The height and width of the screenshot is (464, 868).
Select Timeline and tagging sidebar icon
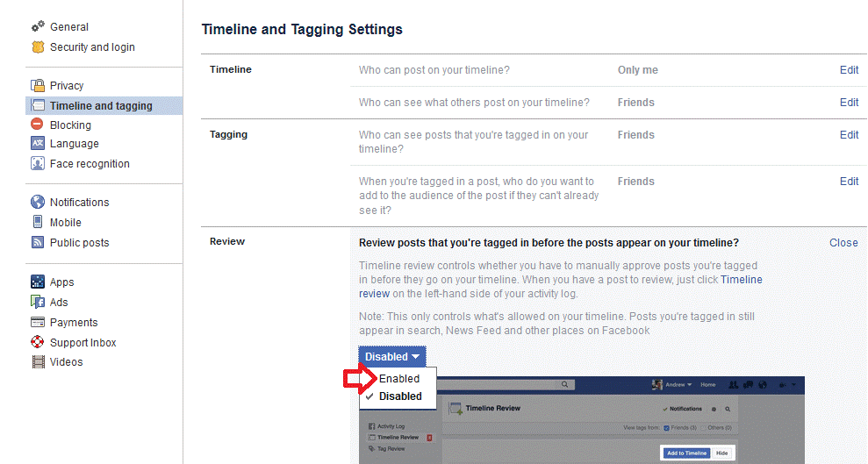(x=38, y=105)
